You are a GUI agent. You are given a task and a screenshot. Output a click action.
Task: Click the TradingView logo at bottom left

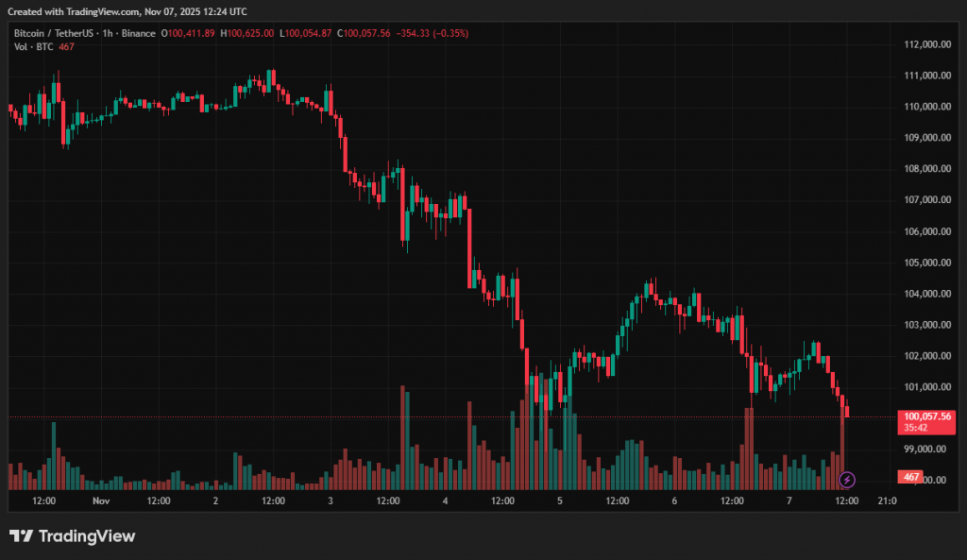tap(73, 536)
